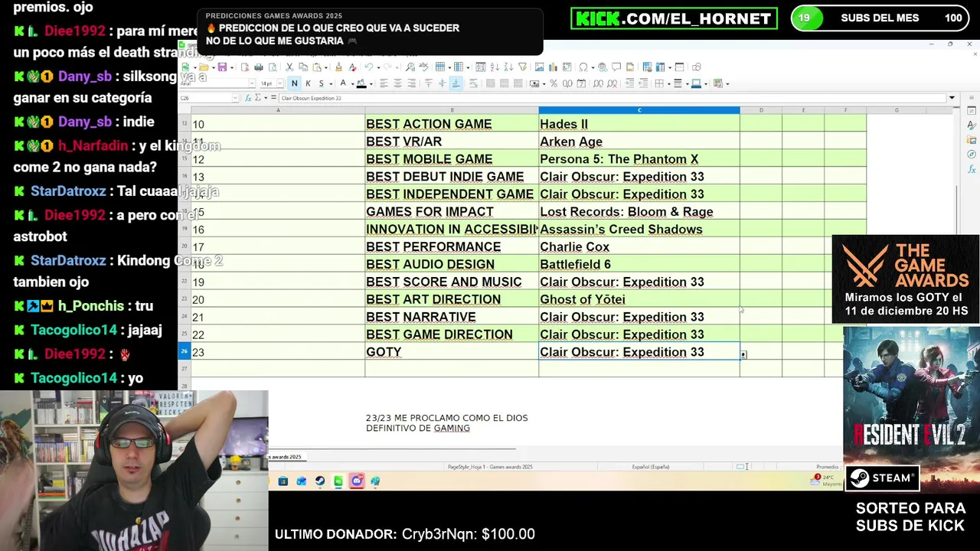Open the Borders style dropdown arrow

click(668, 83)
